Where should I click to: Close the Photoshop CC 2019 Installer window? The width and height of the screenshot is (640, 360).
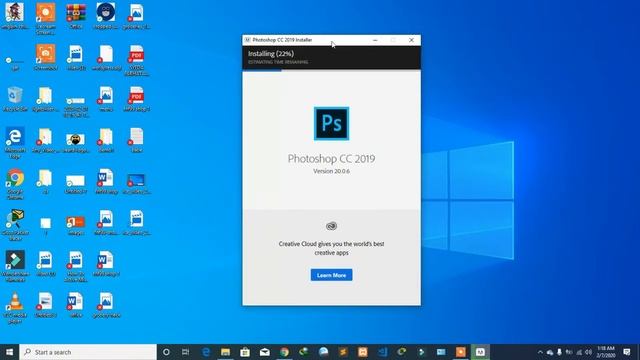click(x=411, y=40)
